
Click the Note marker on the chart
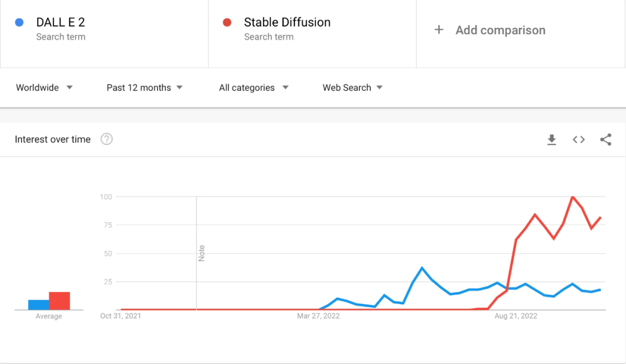point(202,253)
